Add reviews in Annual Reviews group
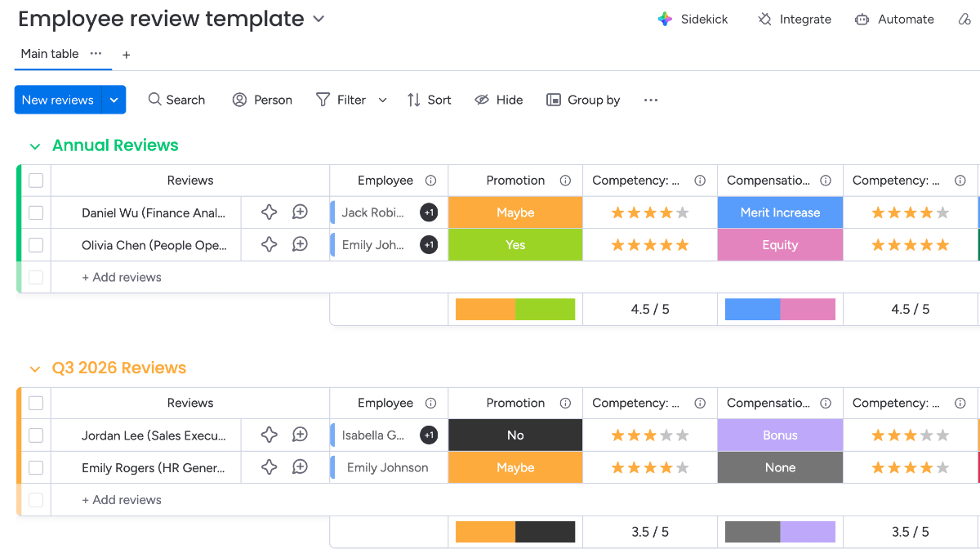980x549 pixels. click(x=122, y=277)
